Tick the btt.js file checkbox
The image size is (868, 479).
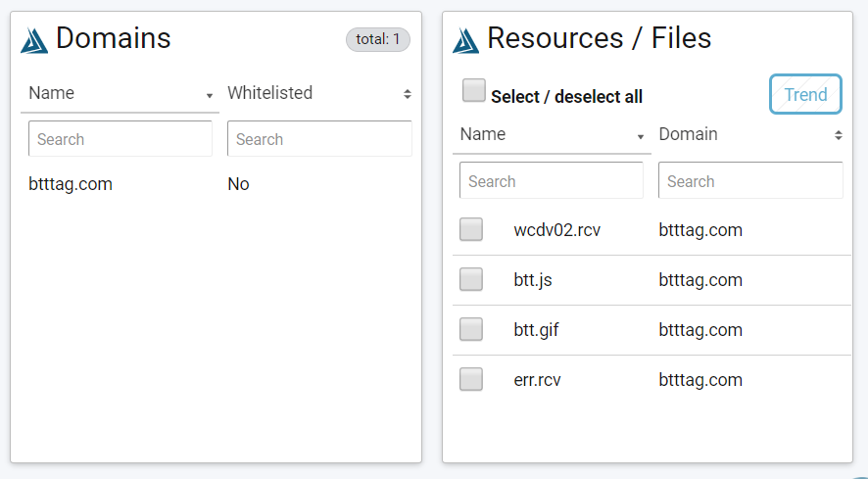point(471,279)
